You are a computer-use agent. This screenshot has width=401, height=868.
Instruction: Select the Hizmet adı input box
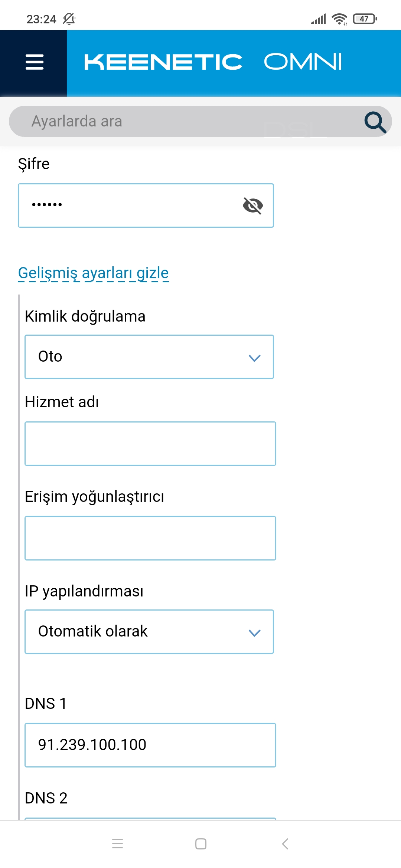tap(150, 444)
